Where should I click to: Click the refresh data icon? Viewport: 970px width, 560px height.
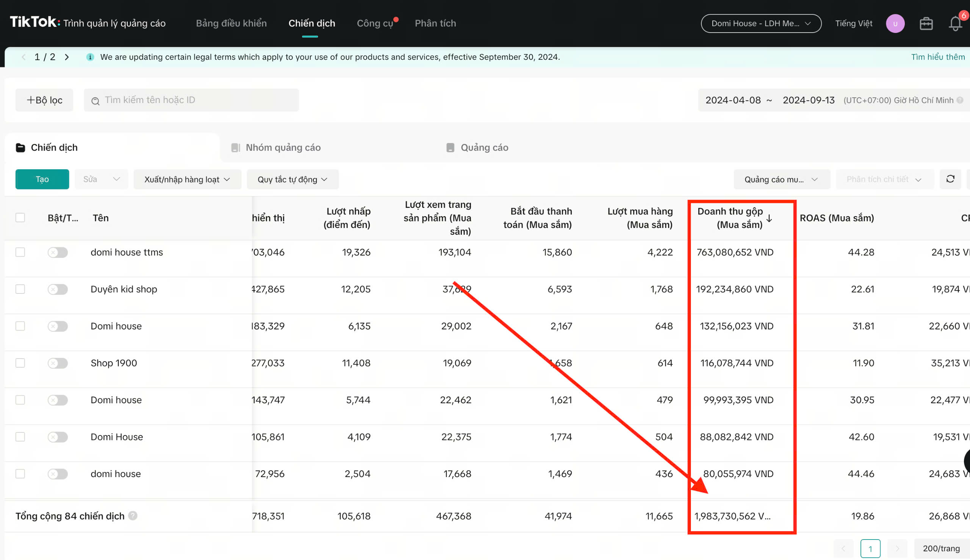point(950,179)
